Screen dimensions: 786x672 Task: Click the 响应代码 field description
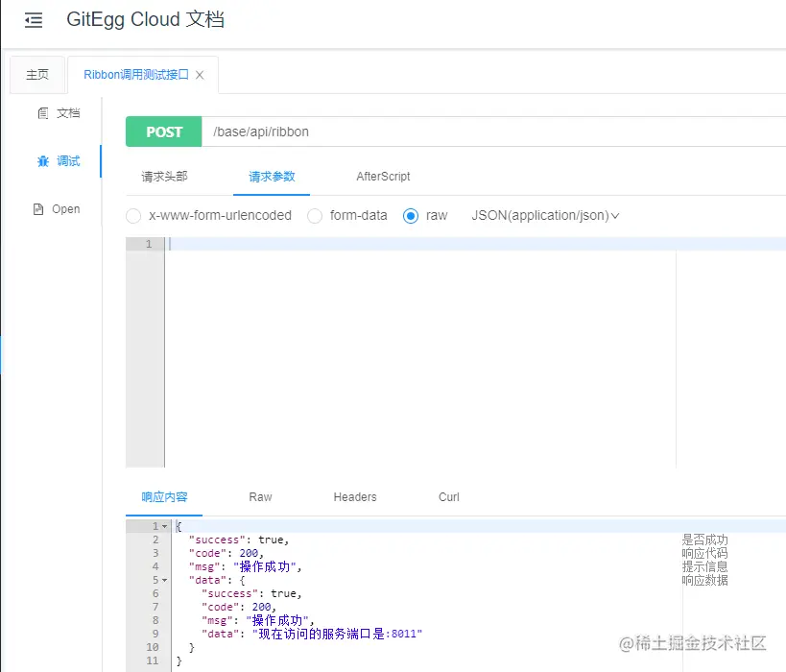click(704, 553)
